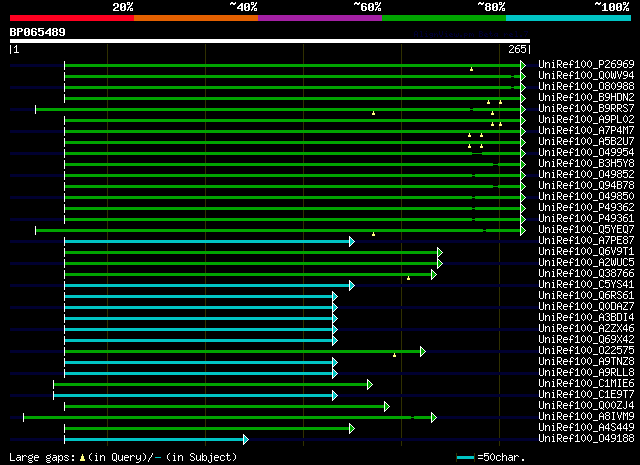Select the UniRef100_O49954 label
640x465 pixels.
pos(586,152)
